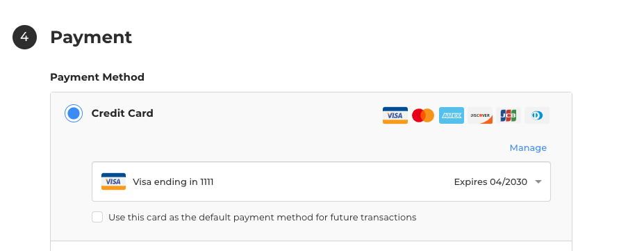The height and width of the screenshot is (251, 644).
Task: Click empty area of Credit Card panel header
Action: point(267,113)
